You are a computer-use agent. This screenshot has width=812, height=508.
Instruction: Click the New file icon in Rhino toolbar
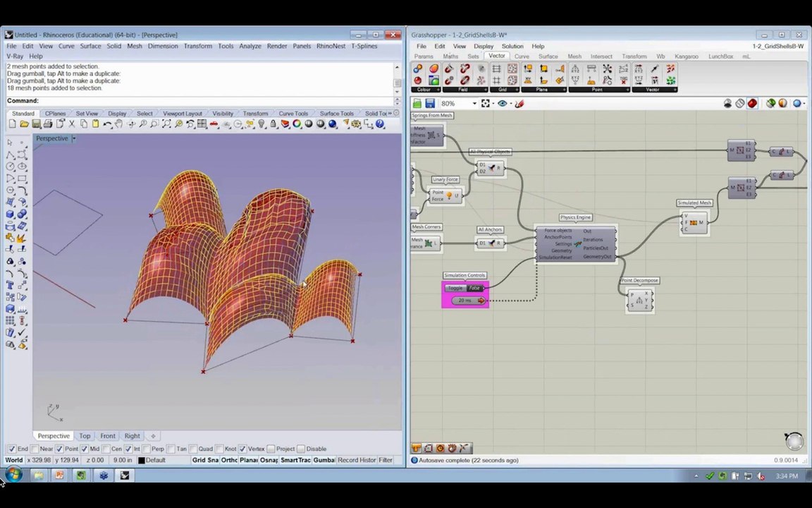point(12,124)
